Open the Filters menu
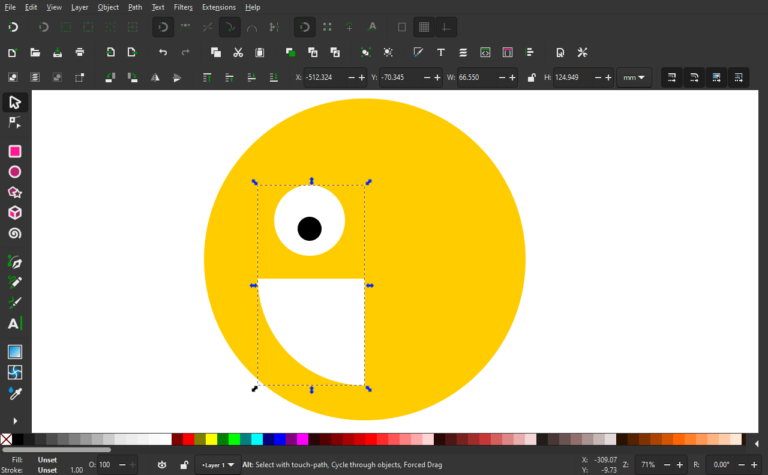The width and height of the screenshot is (768, 475). [183, 7]
